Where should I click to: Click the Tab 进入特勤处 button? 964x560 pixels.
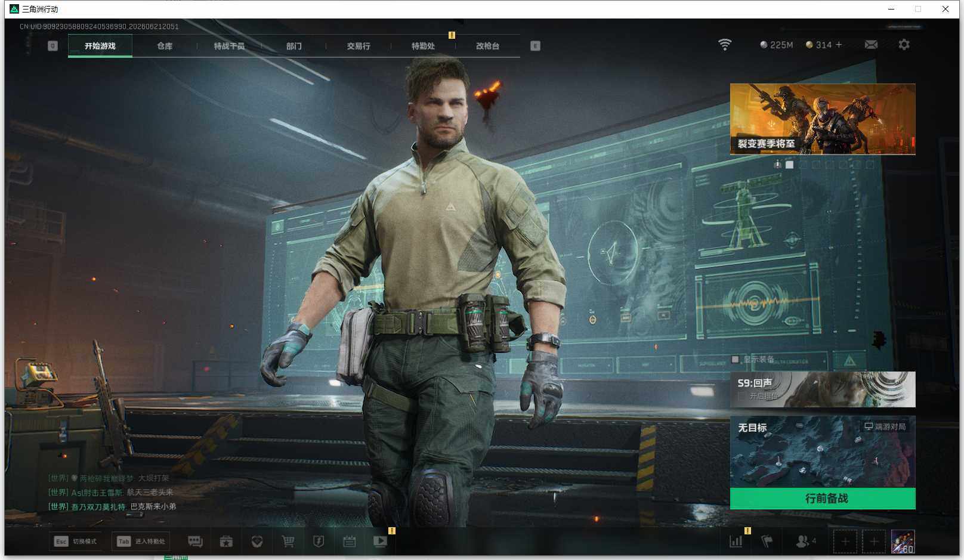coord(141,542)
